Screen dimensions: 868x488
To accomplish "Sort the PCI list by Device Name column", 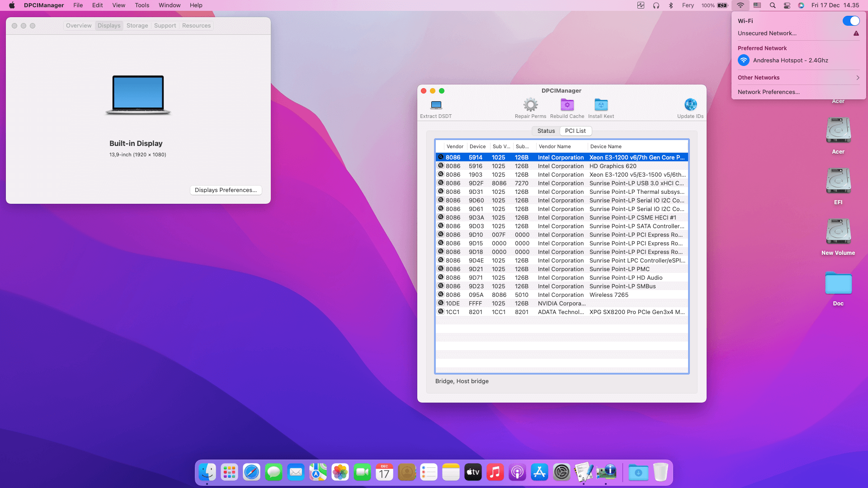I will point(637,147).
